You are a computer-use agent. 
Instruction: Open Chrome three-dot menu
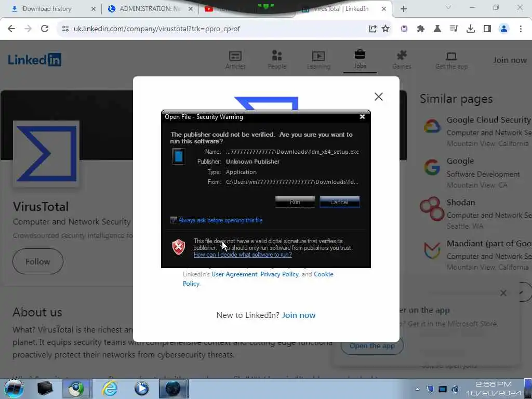coord(521,29)
